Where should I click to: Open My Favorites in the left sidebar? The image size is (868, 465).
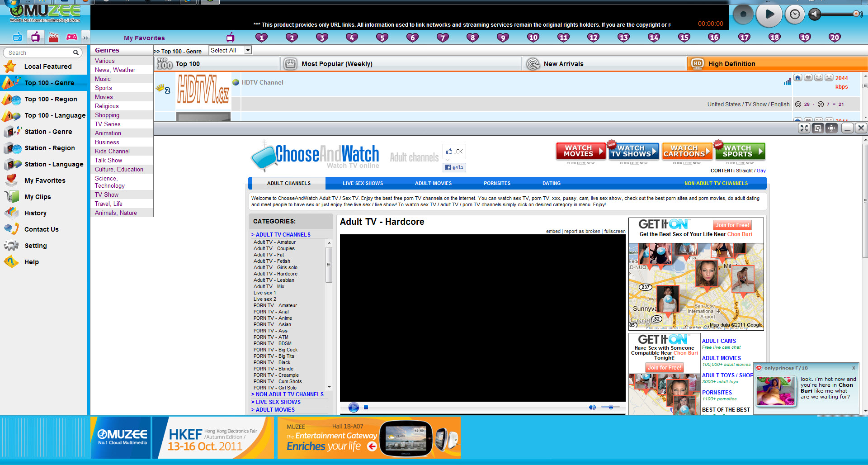tap(44, 180)
